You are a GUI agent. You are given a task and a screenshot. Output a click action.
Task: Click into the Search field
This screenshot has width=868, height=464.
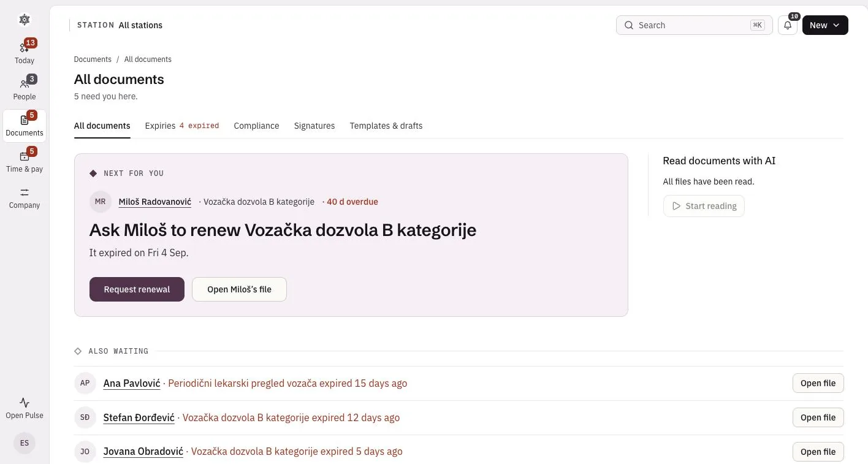coord(694,25)
